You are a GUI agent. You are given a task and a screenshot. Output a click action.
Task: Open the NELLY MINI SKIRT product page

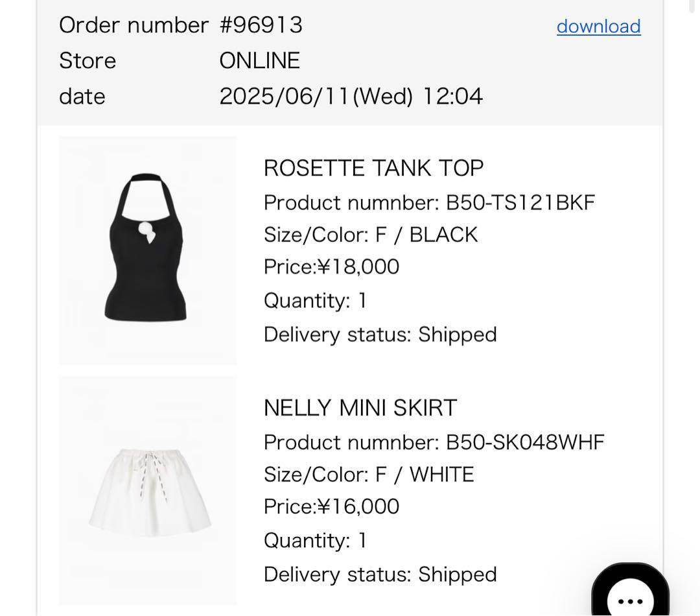click(x=360, y=408)
